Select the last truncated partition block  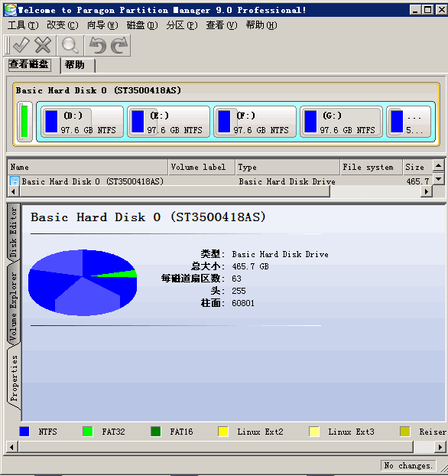[408, 122]
